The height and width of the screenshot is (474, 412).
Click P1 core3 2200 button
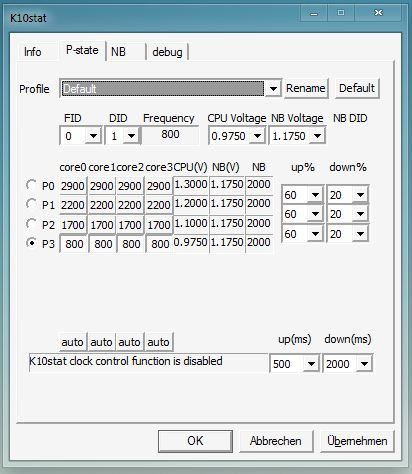(x=159, y=205)
